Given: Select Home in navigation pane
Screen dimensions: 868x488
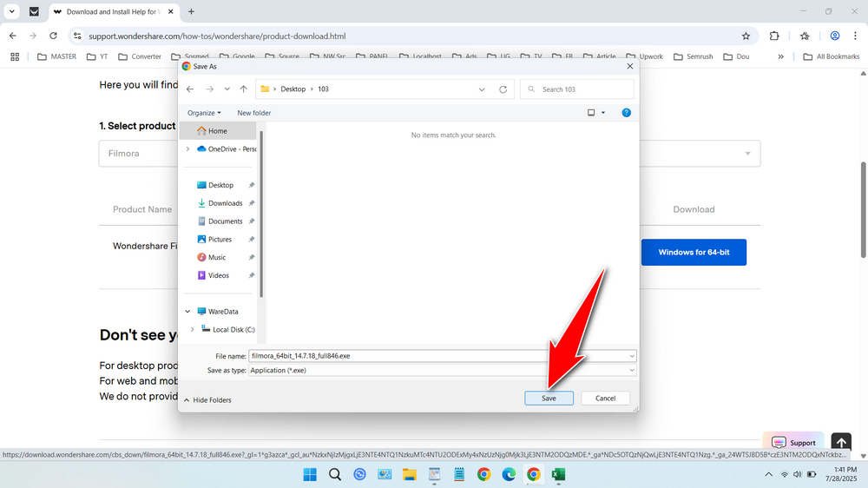Looking at the screenshot, I should click(x=218, y=131).
